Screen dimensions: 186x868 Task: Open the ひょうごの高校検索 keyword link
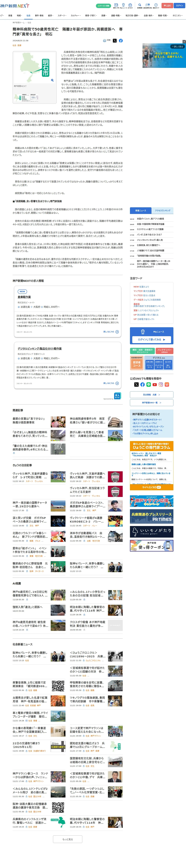coord(152,300)
